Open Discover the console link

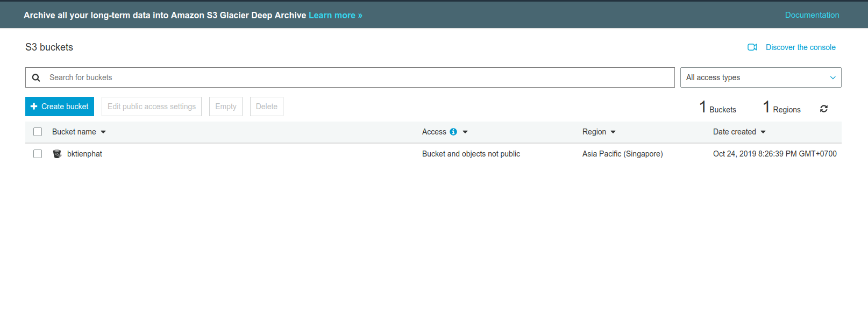(801, 47)
